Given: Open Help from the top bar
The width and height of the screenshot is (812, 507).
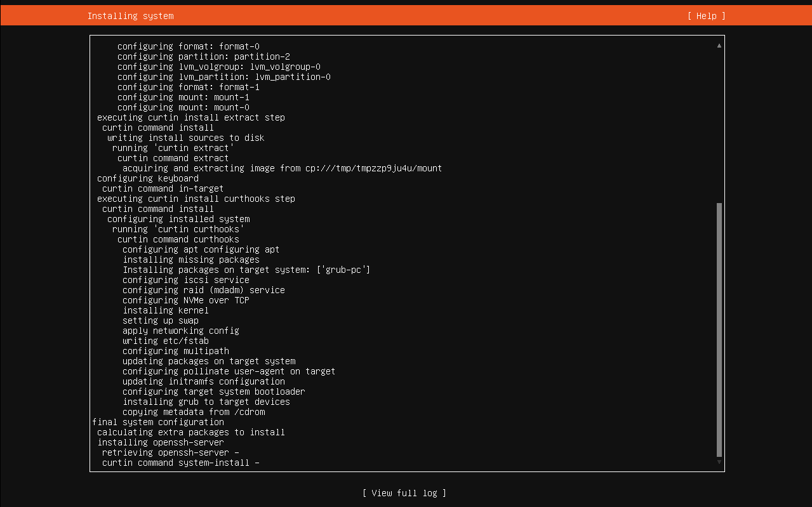Looking at the screenshot, I should (705, 15).
